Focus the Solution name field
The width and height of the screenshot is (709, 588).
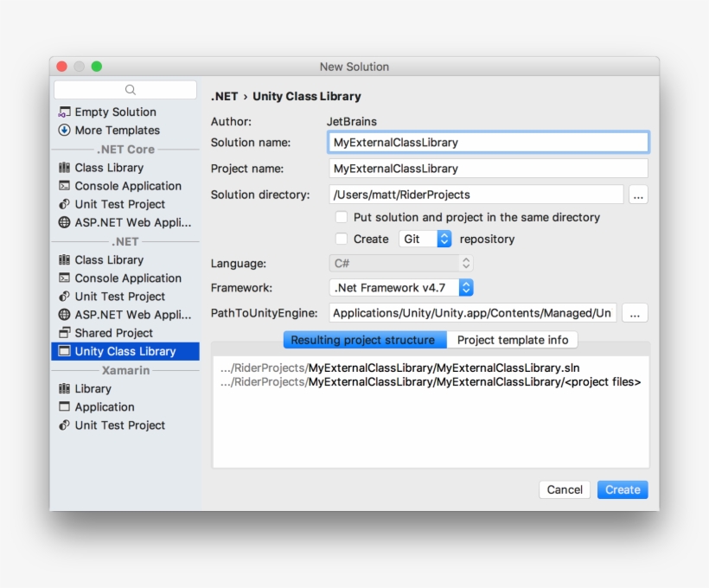coord(489,143)
